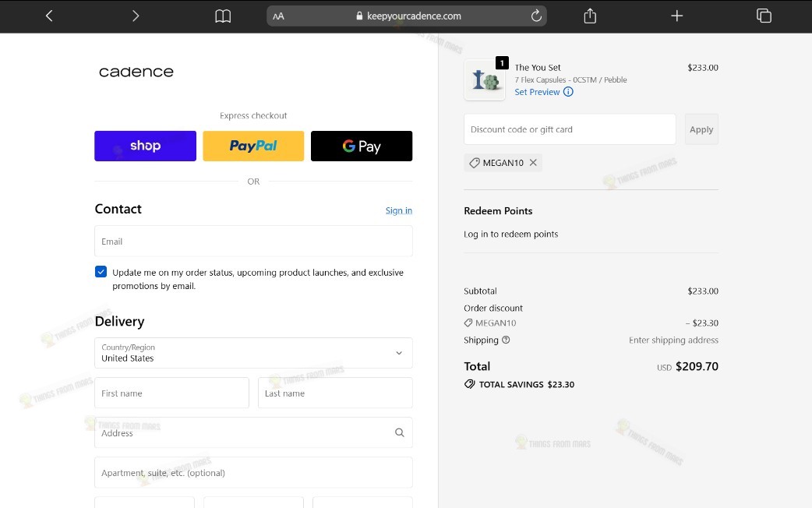Click the Shipping help question icon

[x=506, y=340]
